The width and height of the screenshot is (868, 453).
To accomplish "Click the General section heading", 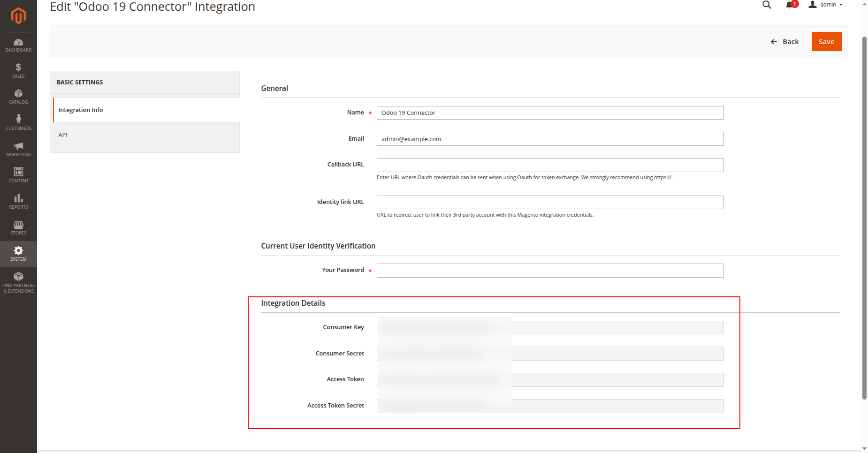I will pyautogui.click(x=274, y=89).
